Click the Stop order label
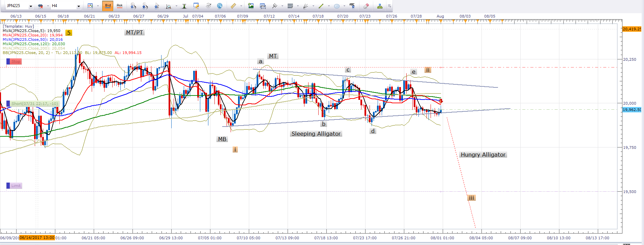The width and height of the screenshot is (644, 245). (x=16, y=61)
